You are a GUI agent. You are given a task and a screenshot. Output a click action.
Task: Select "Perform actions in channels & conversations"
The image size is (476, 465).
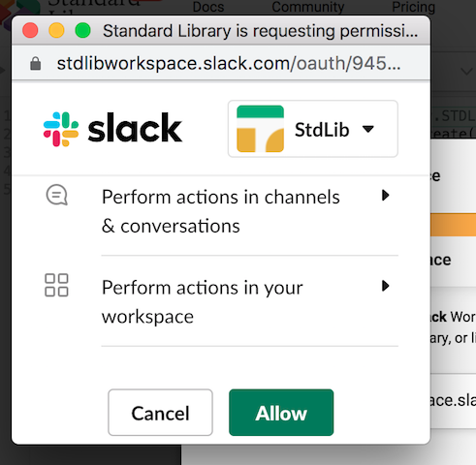coord(221,211)
